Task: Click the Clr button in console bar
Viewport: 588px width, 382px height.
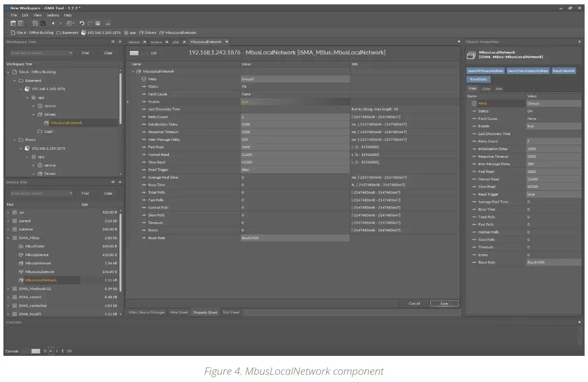Action: (x=70, y=351)
